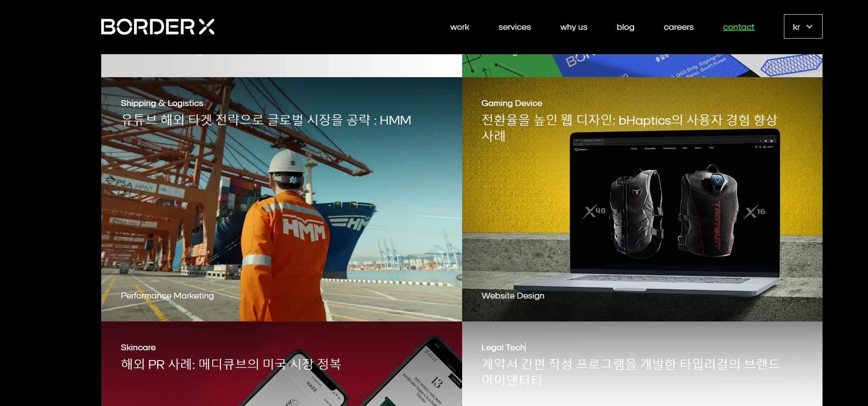Screen dimensions: 868x406
Task: Open the bHaptics Gaming Device case study
Action: (x=642, y=199)
